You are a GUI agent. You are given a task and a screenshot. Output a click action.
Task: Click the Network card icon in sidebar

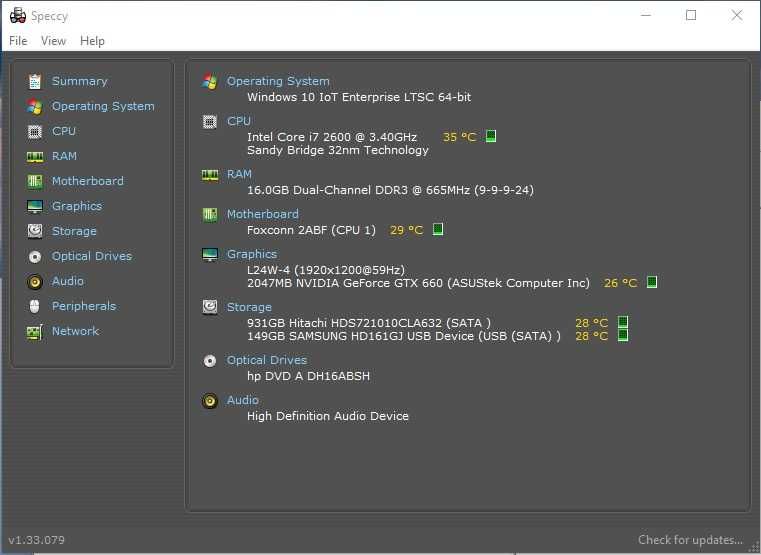(34, 332)
